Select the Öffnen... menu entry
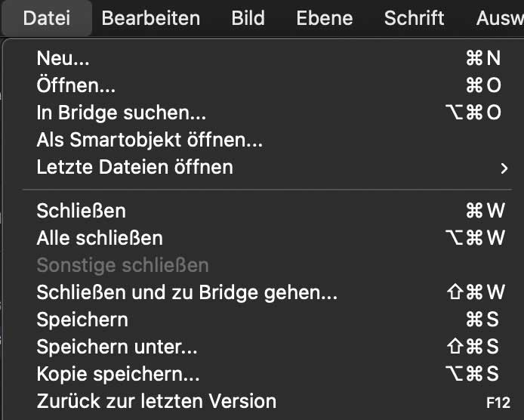Screen dimensions: 524x420 pyautogui.click(x=76, y=86)
